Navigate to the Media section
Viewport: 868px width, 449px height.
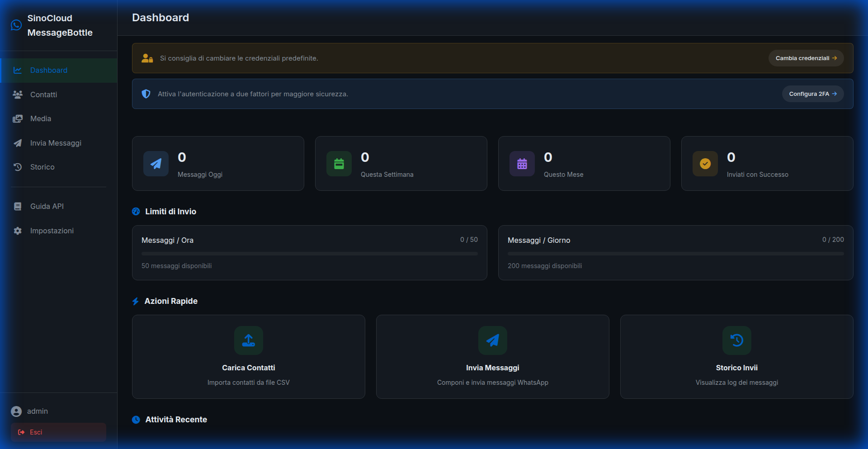coord(41,118)
